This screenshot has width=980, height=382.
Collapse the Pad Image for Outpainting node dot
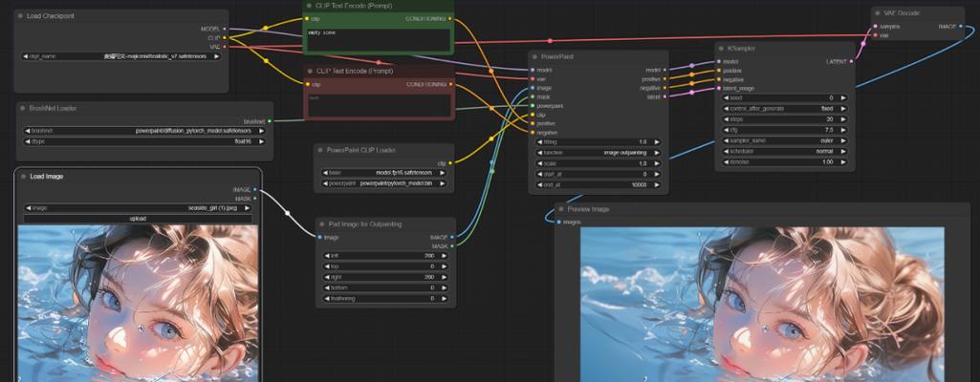tap(320, 223)
